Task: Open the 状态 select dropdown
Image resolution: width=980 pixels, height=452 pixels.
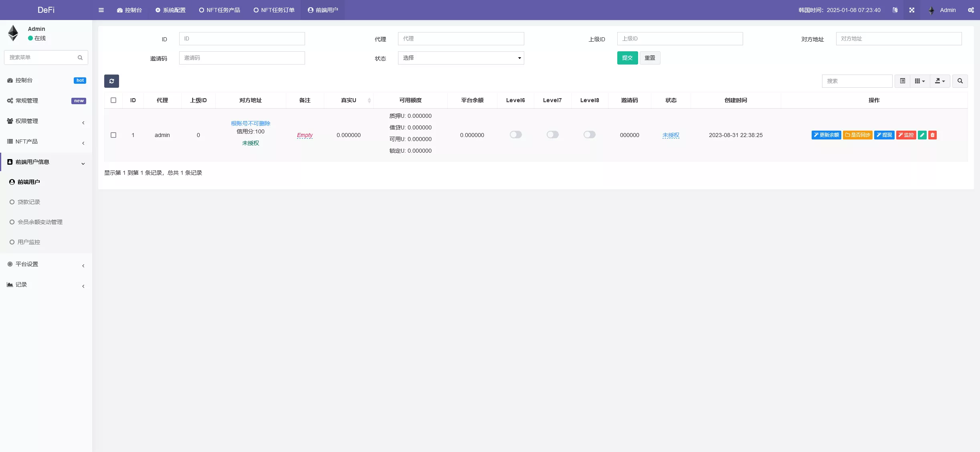Action: [461, 58]
